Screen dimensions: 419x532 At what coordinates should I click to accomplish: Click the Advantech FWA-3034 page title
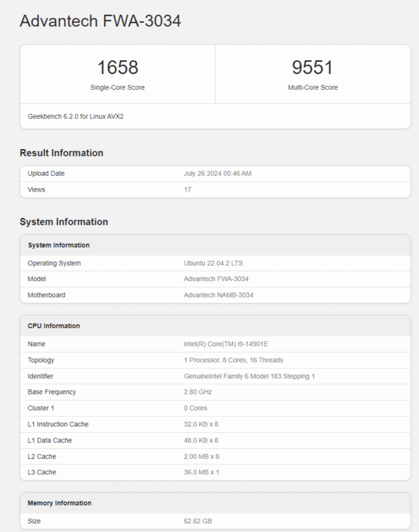[x=100, y=21]
